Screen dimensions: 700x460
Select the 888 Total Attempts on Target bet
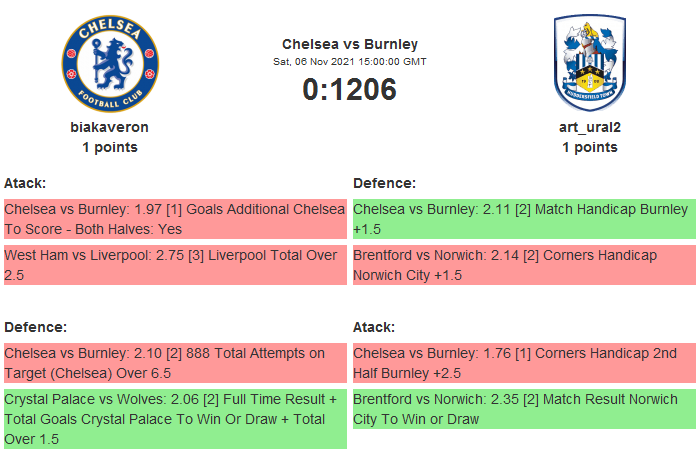click(175, 363)
